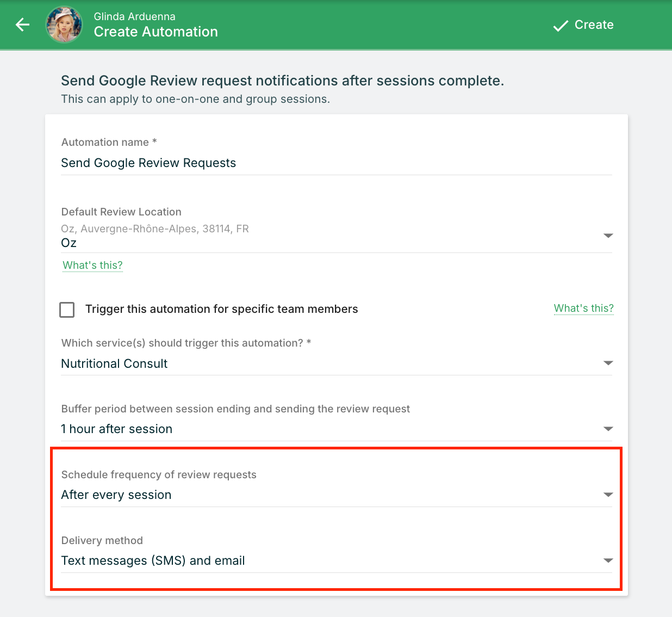Open Glinda Arduenna's profile avatar

[x=64, y=24]
